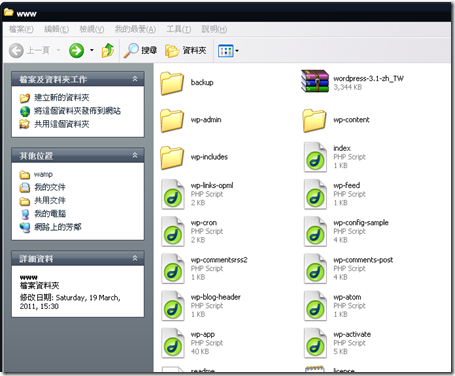This screenshot has height=376, width=455.
Task: Click the 'wp-links-opml' file name text
Action: 212,185
